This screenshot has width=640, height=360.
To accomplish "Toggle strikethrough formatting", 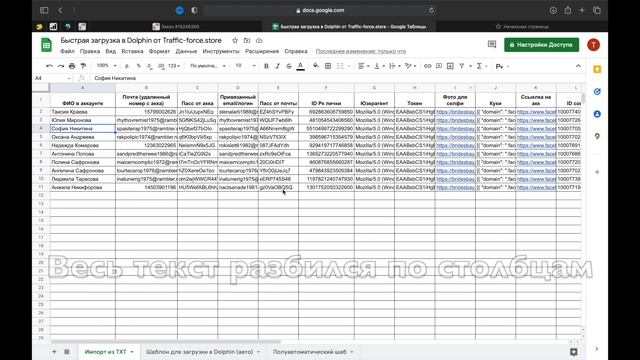I will (x=289, y=66).
